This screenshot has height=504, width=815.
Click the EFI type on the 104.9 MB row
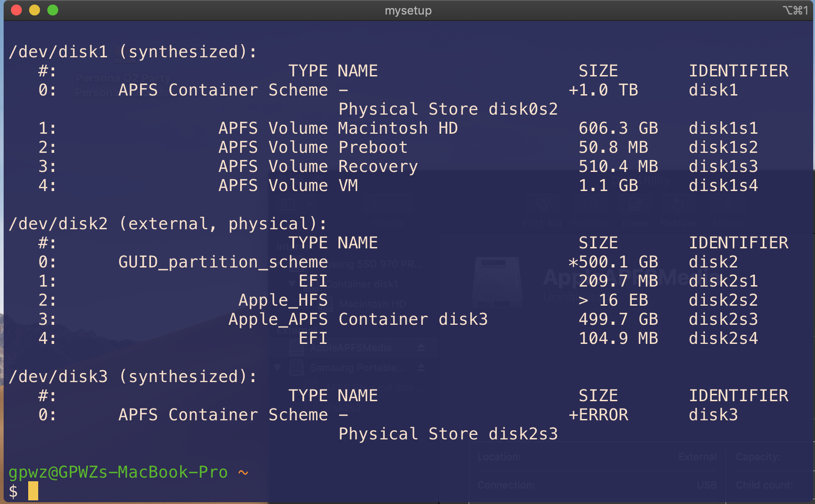click(313, 338)
